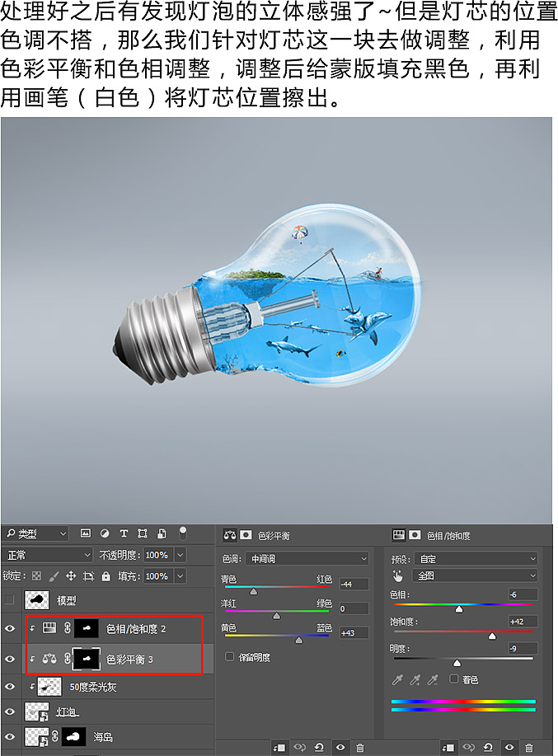
Task: Open the 全图 channel dropdown
Action: coord(475,575)
